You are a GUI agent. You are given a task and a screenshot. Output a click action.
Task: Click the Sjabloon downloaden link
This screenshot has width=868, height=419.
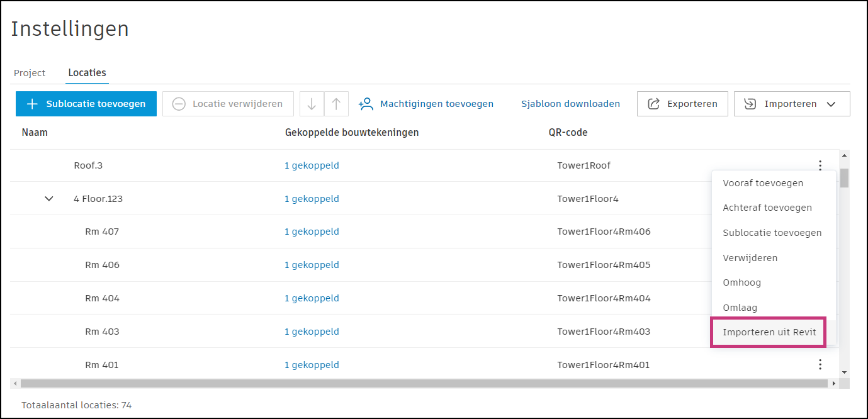coord(570,104)
